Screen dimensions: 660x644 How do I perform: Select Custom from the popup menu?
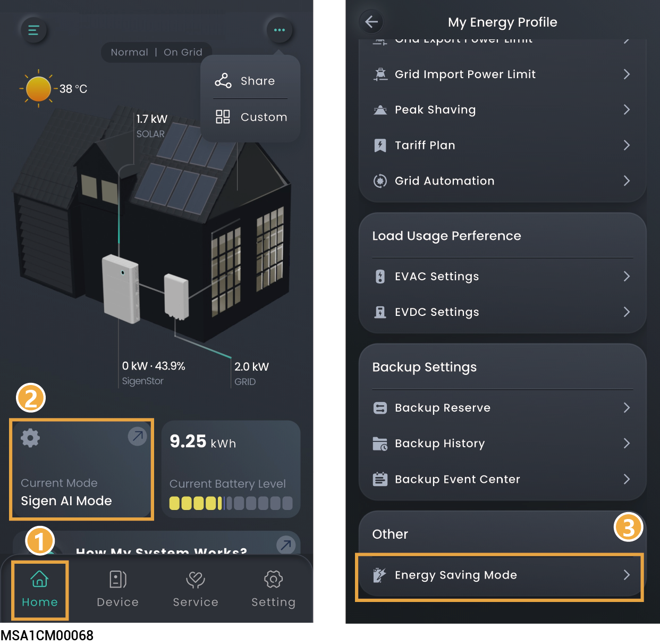pyautogui.click(x=250, y=117)
